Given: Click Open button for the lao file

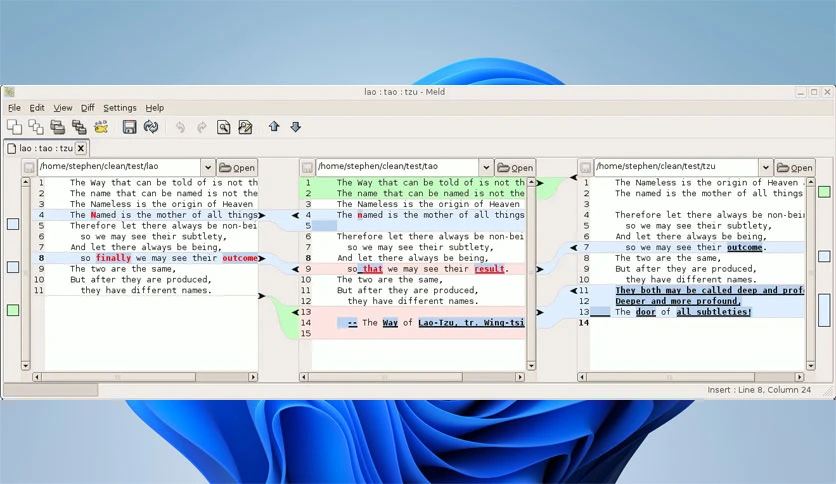Looking at the screenshot, I should tap(237, 167).
